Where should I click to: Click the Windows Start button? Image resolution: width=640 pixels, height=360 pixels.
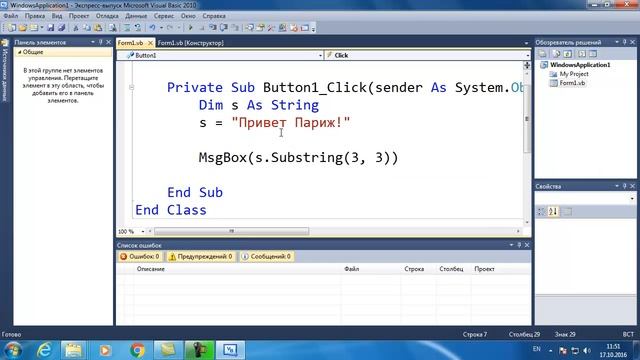tap(13, 350)
